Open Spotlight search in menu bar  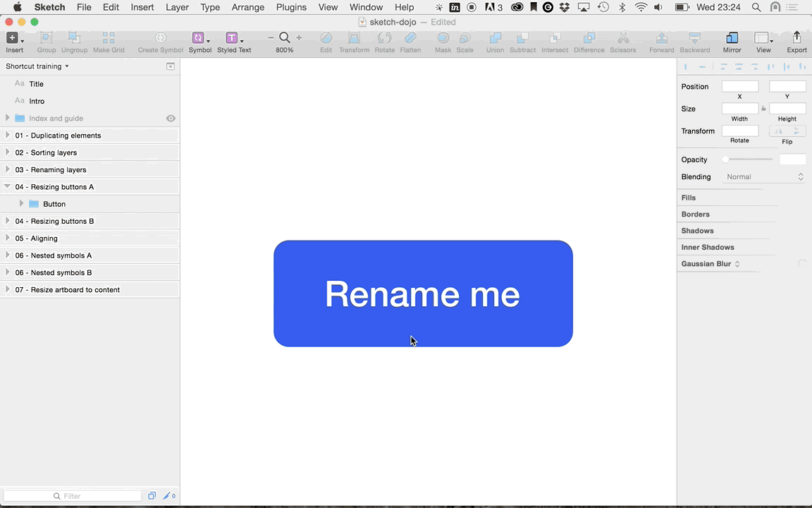756,7
